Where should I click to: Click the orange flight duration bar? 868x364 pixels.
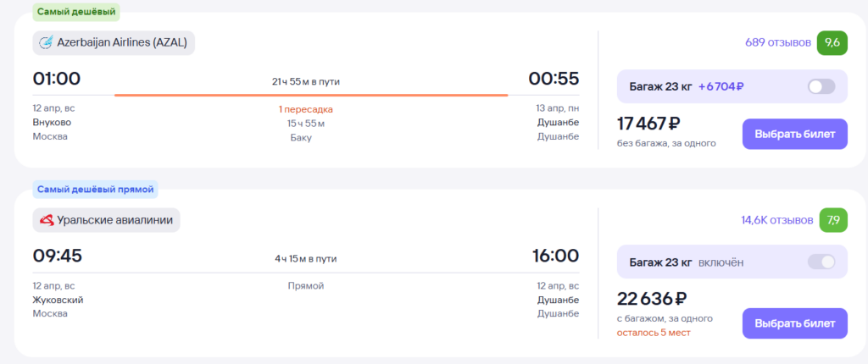click(x=311, y=95)
